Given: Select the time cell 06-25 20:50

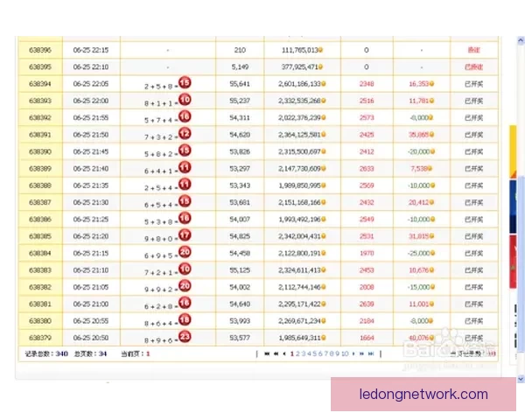Looking at the screenshot, I should pos(91,338).
